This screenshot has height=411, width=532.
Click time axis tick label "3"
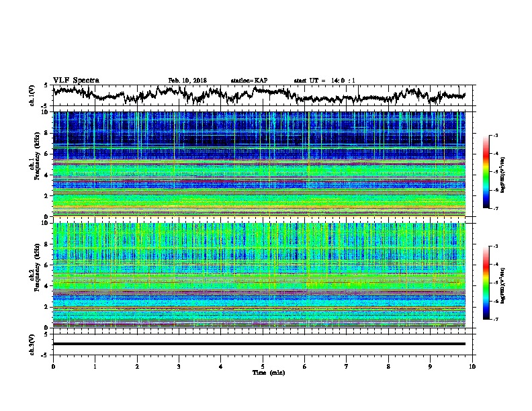click(179, 366)
